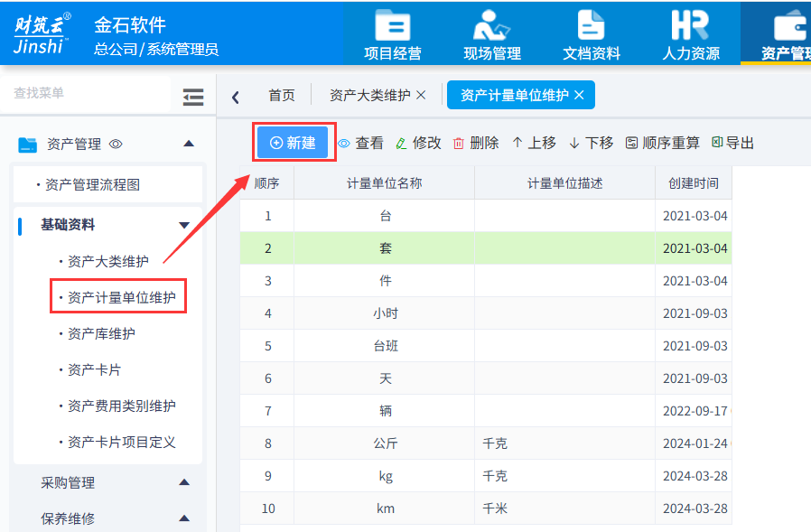Open the 现场管理 module icon
811x532 pixels.
pos(492,34)
